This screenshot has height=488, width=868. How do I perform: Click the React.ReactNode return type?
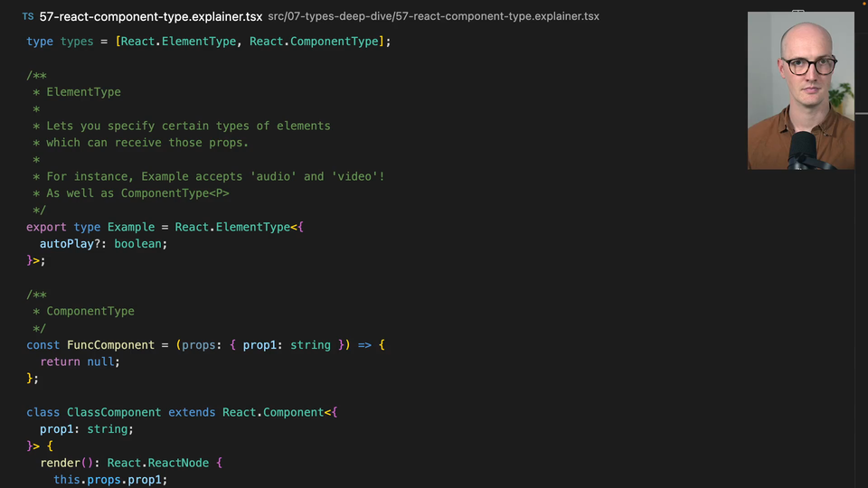tap(158, 463)
